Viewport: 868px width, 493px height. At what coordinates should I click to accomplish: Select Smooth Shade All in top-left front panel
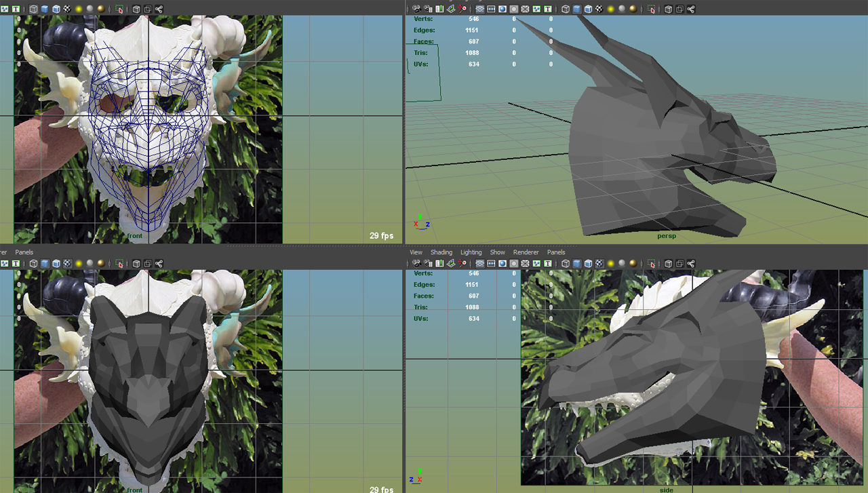45,9
